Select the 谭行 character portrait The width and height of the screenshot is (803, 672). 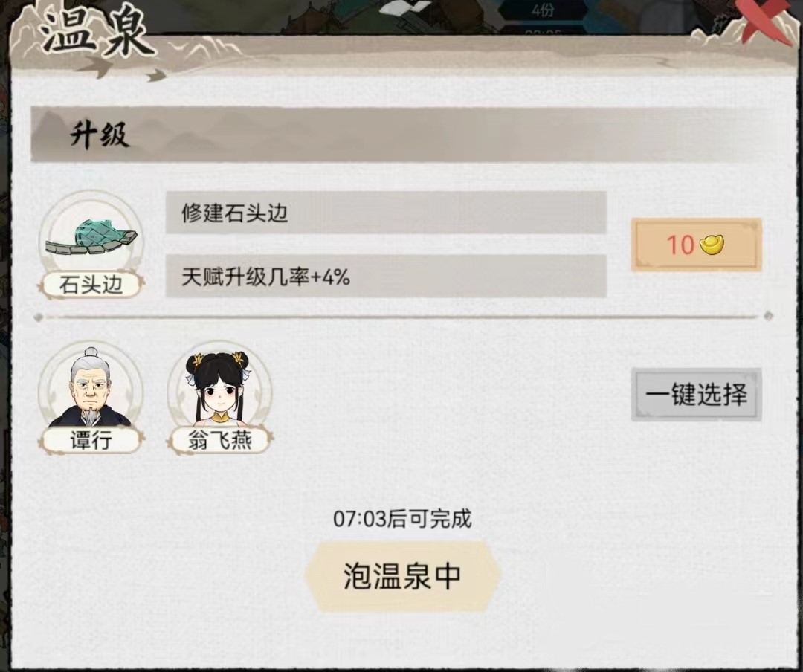tap(90, 389)
